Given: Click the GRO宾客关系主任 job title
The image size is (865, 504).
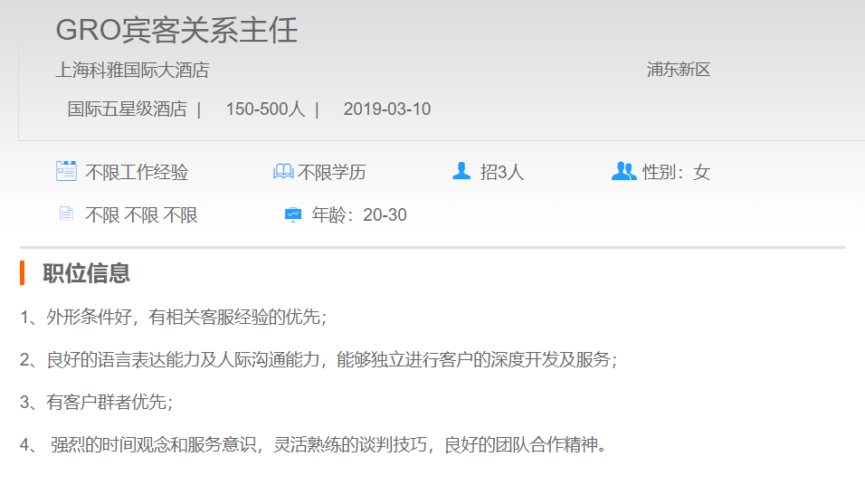Looking at the screenshot, I should [176, 30].
